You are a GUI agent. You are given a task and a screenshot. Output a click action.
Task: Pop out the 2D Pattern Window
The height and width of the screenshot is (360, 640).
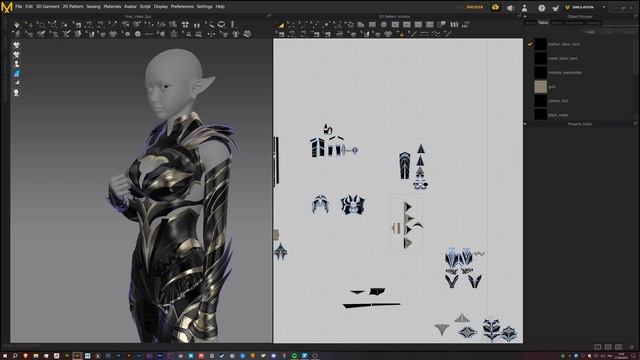click(x=519, y=17)
